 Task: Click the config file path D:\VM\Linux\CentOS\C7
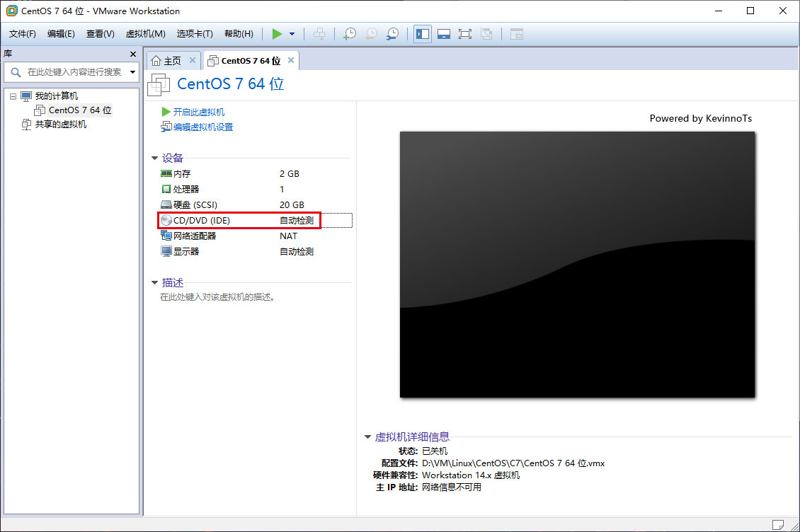[513, 463]
